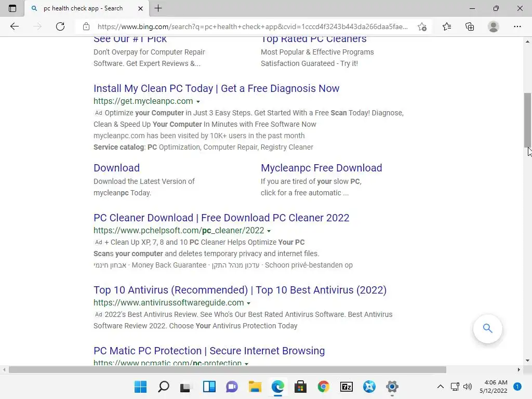The width and height of the screenshot is (532, 399).
Task: Expand pcmatic.com URL dropdown arrow
Action: 247,363
